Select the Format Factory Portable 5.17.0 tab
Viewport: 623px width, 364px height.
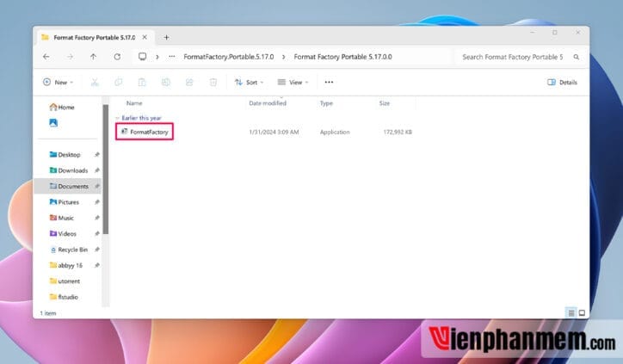[94, 37]
